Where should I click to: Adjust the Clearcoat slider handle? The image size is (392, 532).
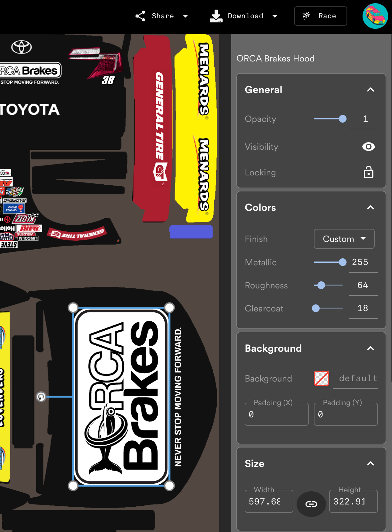coord(316,308)
